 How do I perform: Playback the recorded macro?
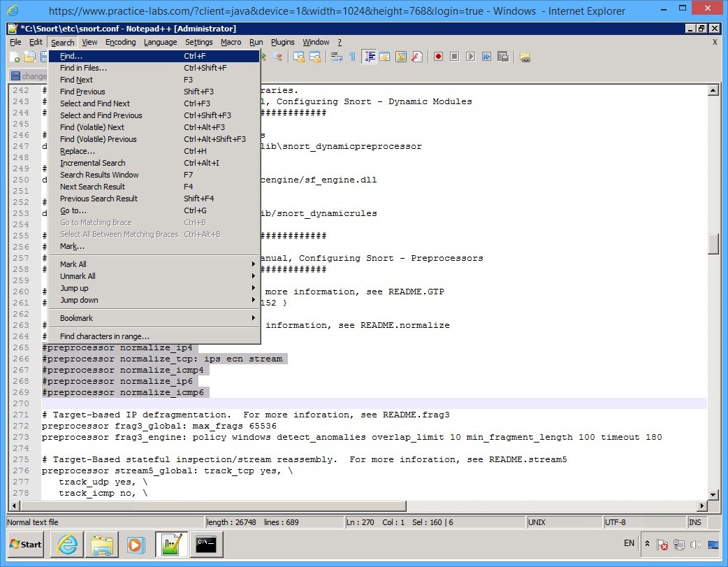[x=469, y=56]
